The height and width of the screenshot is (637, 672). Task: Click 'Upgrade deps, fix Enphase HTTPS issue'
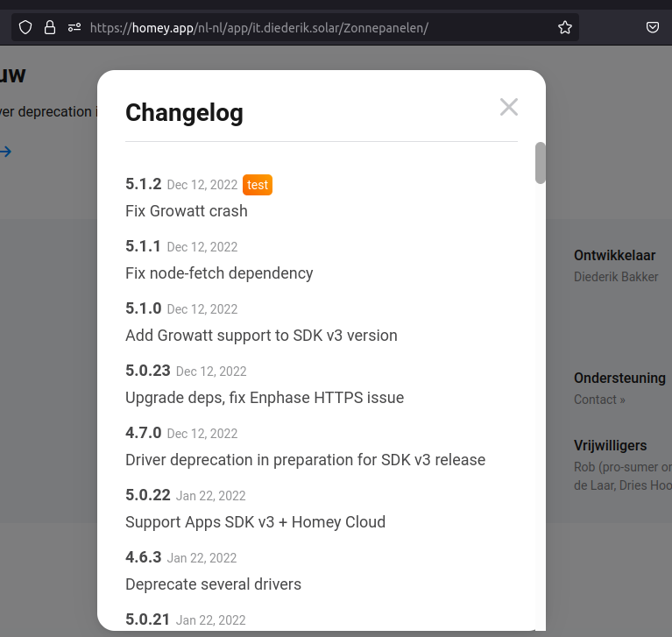pos(265,398)
